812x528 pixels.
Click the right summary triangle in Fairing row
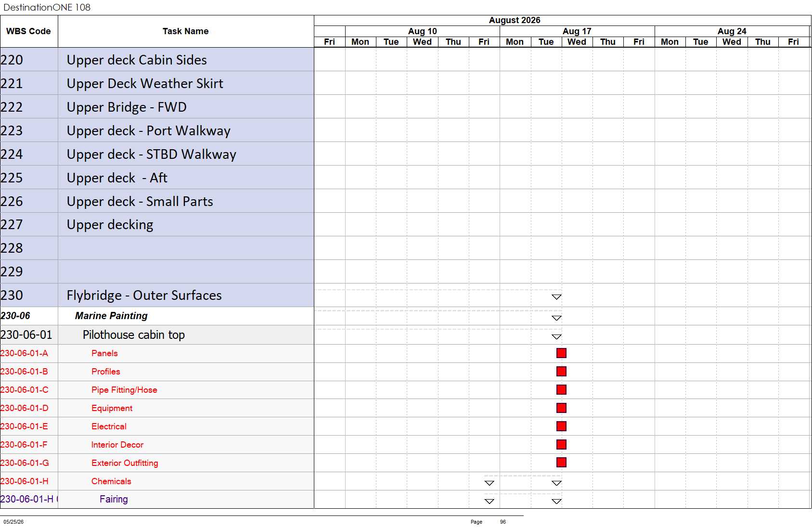pos(556,502)
